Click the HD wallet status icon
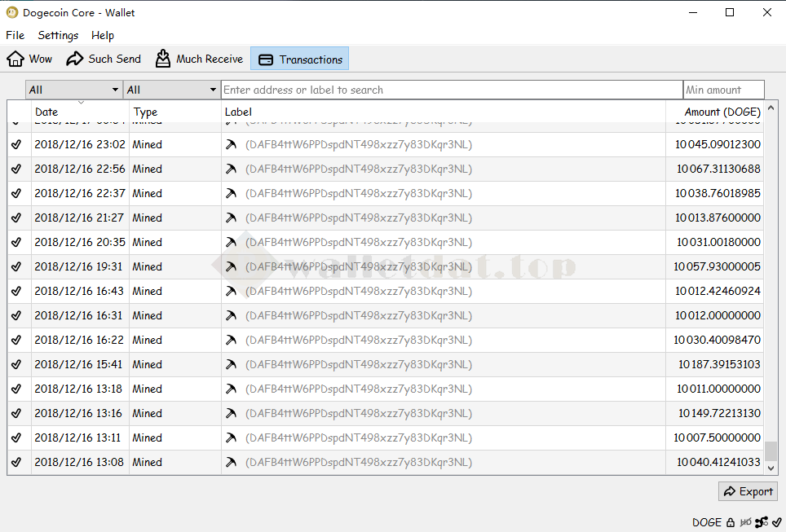 coord(745,522)
